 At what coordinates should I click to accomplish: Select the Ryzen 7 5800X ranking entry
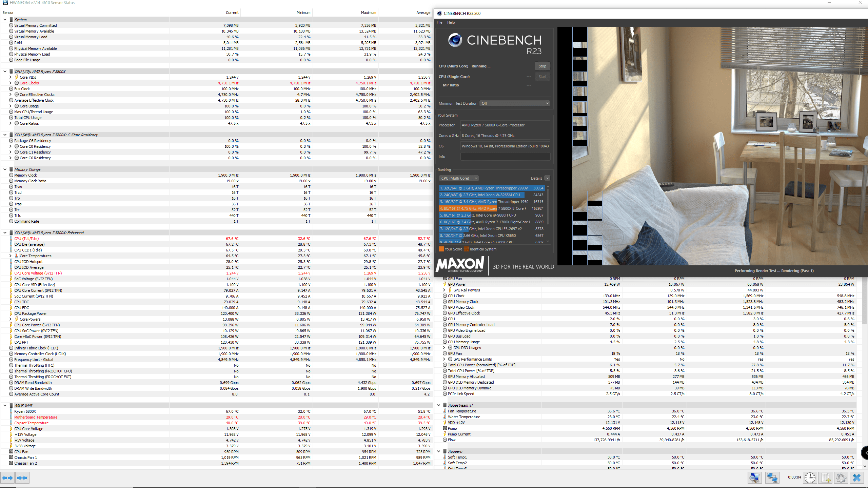[492, 208]
